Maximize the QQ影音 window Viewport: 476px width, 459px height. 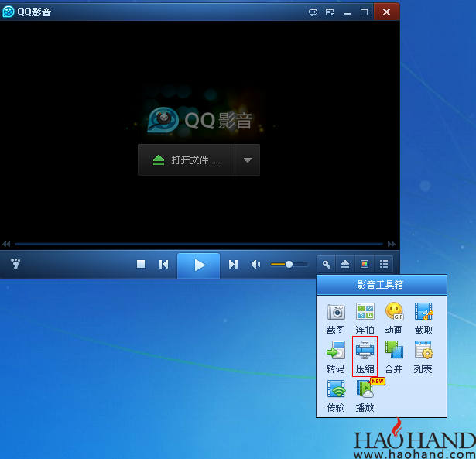pos(364,12)
